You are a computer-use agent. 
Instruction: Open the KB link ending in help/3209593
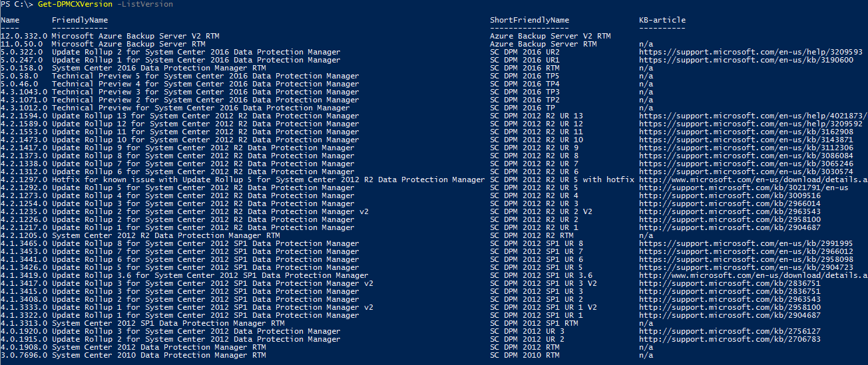[751, 52]
